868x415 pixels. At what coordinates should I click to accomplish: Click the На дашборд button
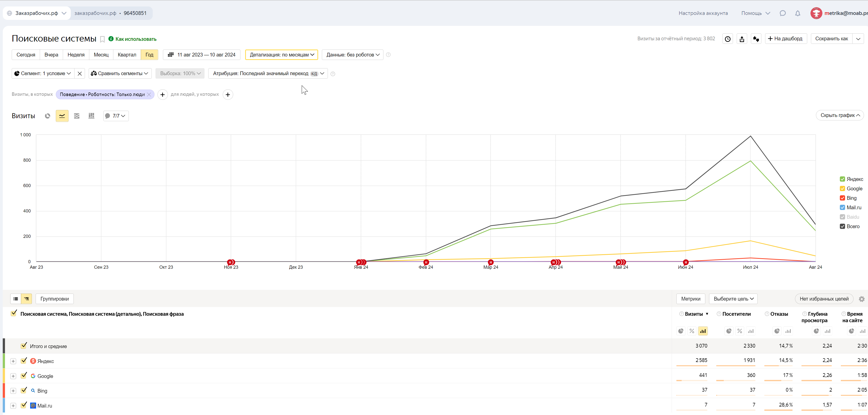click(x=786, y=39)
